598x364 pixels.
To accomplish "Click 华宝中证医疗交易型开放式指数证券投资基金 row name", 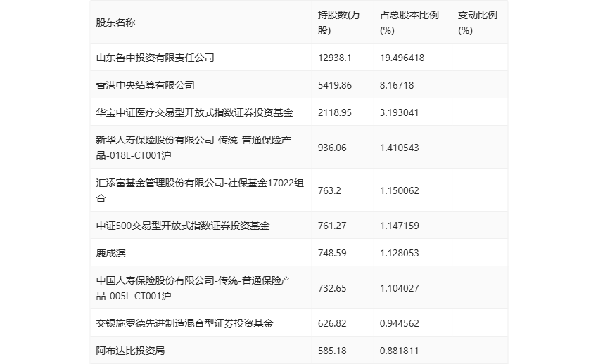I will click(194, 112).
